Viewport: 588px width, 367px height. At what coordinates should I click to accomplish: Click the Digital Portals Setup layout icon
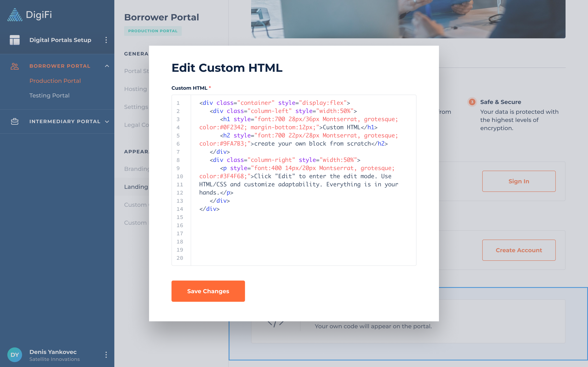[x=14, y=40]
